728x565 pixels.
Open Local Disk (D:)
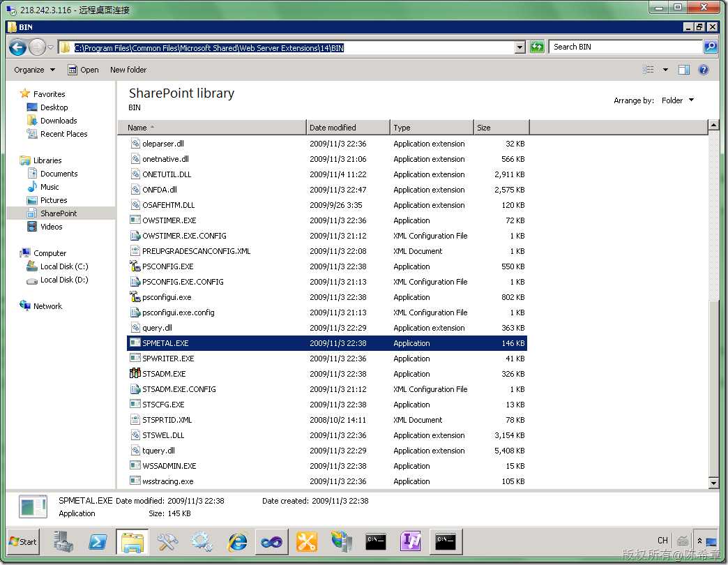[x=64, y=280]
